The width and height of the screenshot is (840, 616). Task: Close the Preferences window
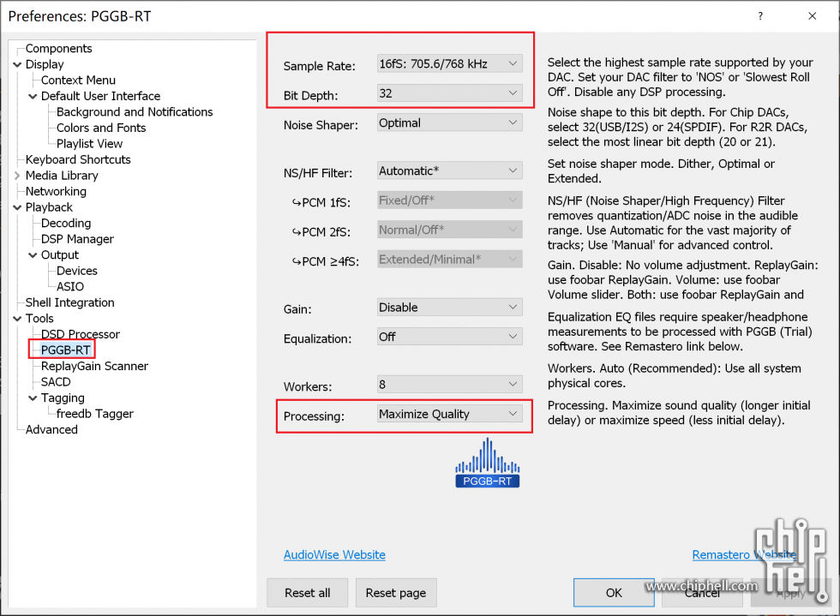[x=813, y=16]
